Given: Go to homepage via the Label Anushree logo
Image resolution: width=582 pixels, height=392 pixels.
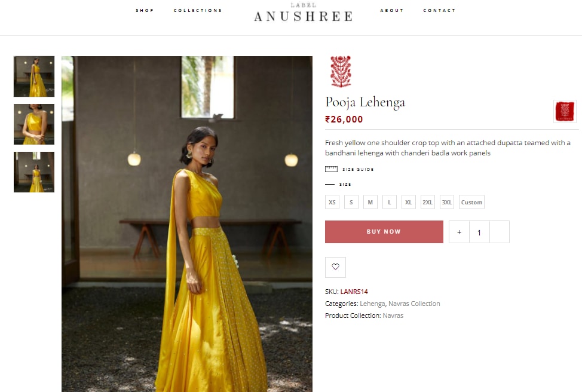Looking at the screenshot, I should 303,13.
